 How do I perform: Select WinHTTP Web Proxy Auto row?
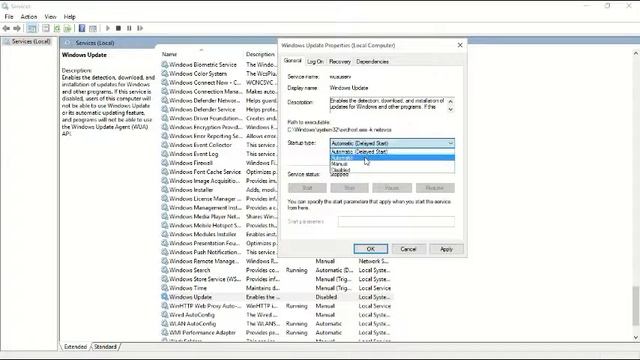pyautogui.click(x=277, y=306)
